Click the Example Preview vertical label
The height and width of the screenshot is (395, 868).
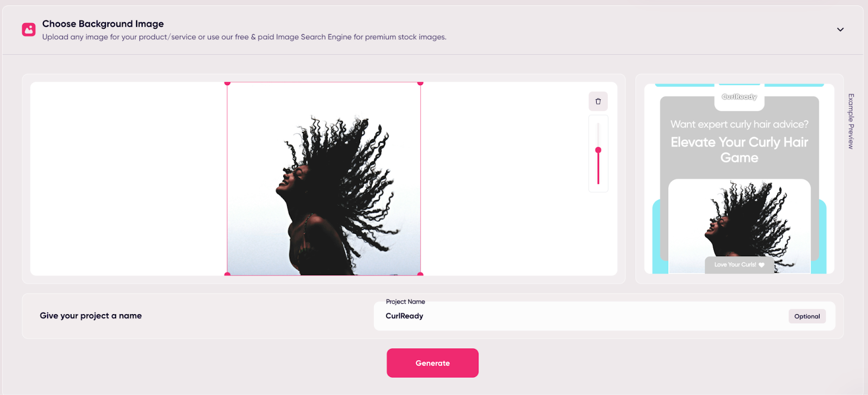[x=851, y=122]
